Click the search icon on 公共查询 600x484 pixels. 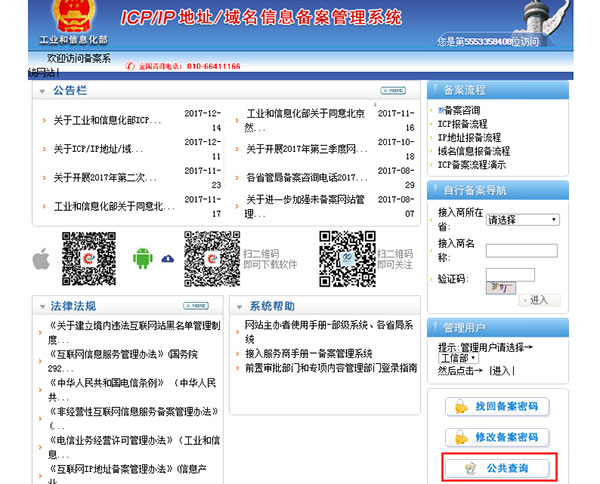point(470,468)
